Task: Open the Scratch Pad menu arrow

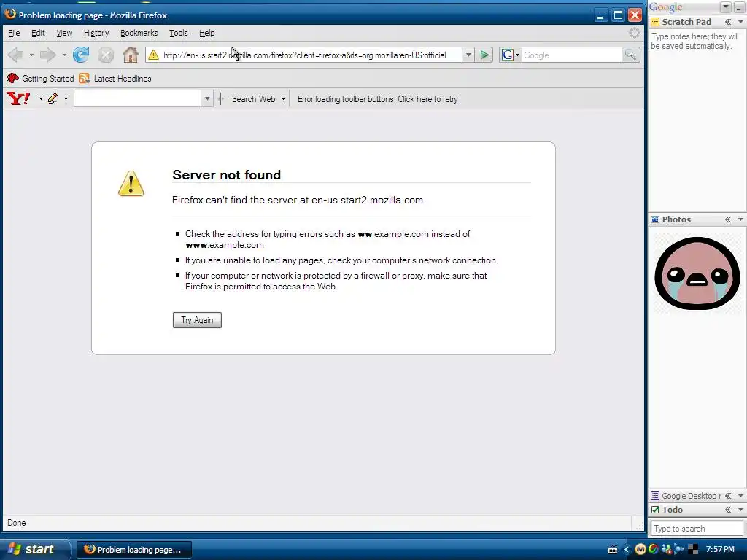Action: (740, 22)
